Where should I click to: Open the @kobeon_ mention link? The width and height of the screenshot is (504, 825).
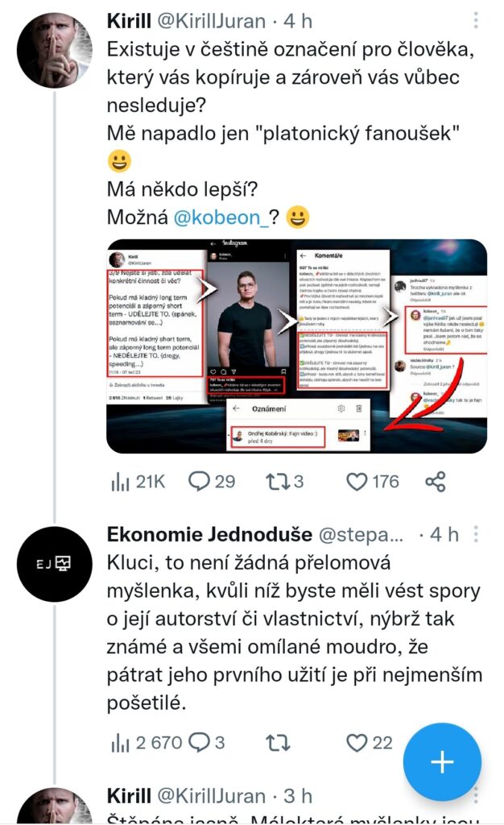click(217, 217)
